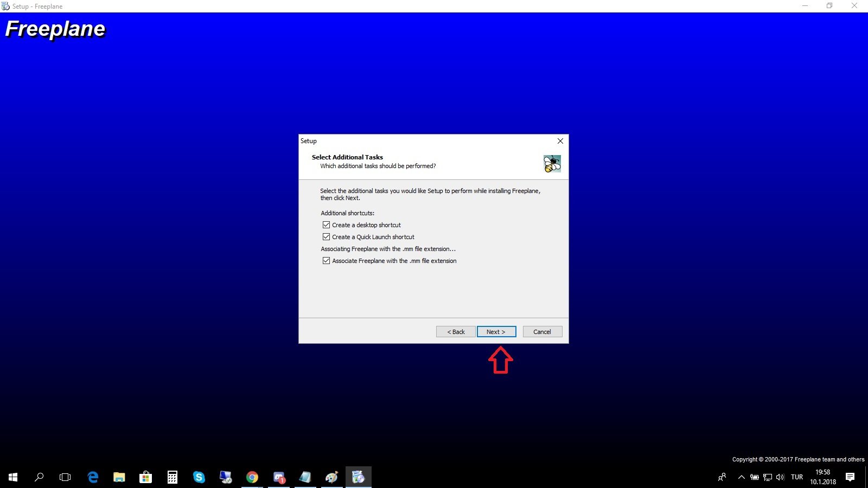Open File Explorer from taskbar
This screenshot has height=488, width=868.
(x=119, y=477)
